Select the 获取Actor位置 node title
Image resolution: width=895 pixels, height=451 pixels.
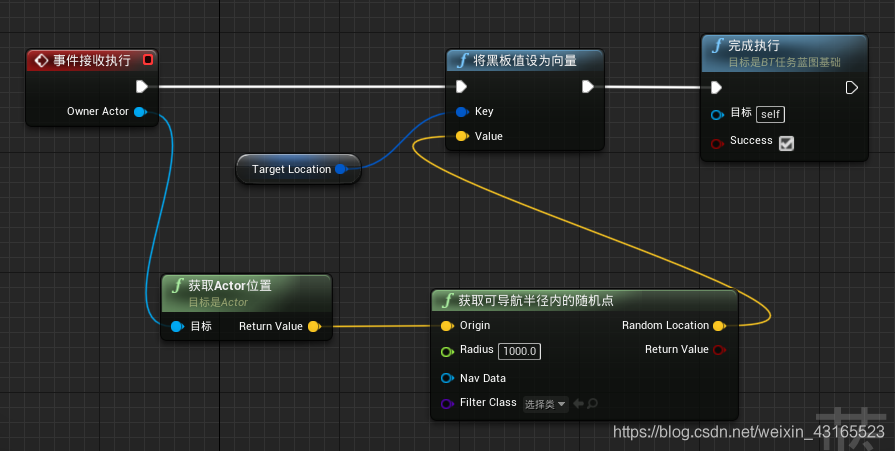pyautogui.click(x=230, y=285)
